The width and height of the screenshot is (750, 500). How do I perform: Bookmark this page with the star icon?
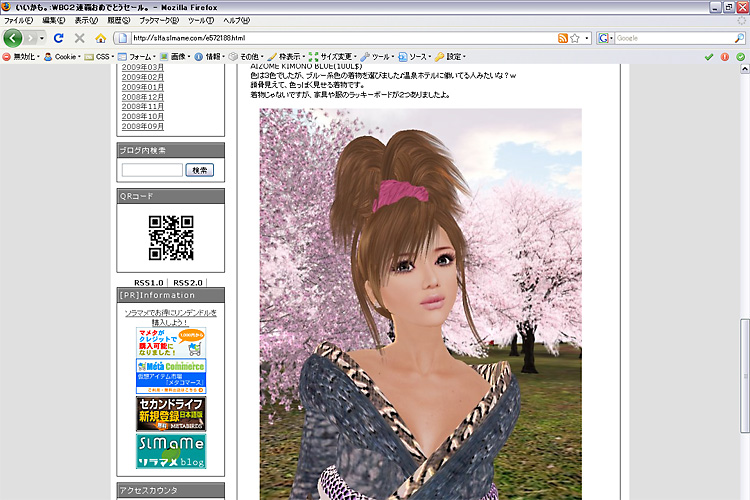pyautogui.click(x=575, y=38)
